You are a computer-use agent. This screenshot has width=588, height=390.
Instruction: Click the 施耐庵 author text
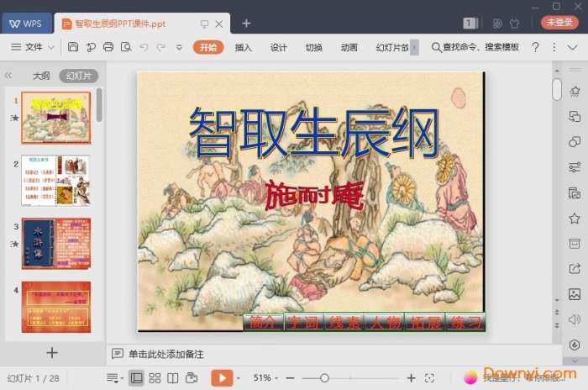tap(314, 196)
